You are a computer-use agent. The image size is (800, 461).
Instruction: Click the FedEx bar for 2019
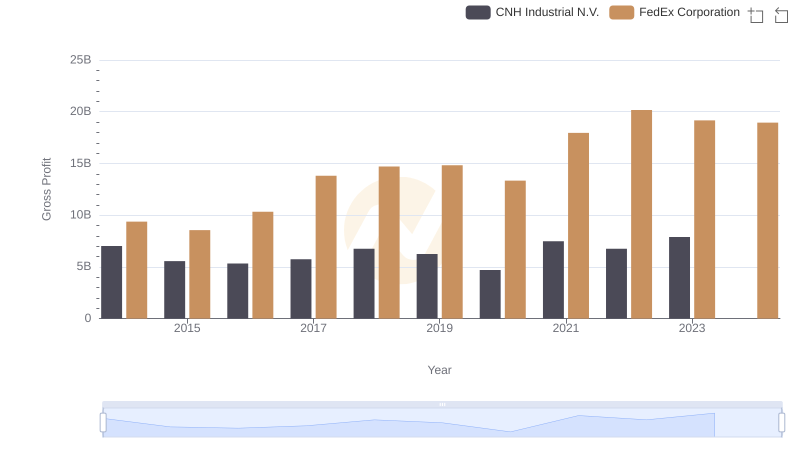tap(452, 242)
